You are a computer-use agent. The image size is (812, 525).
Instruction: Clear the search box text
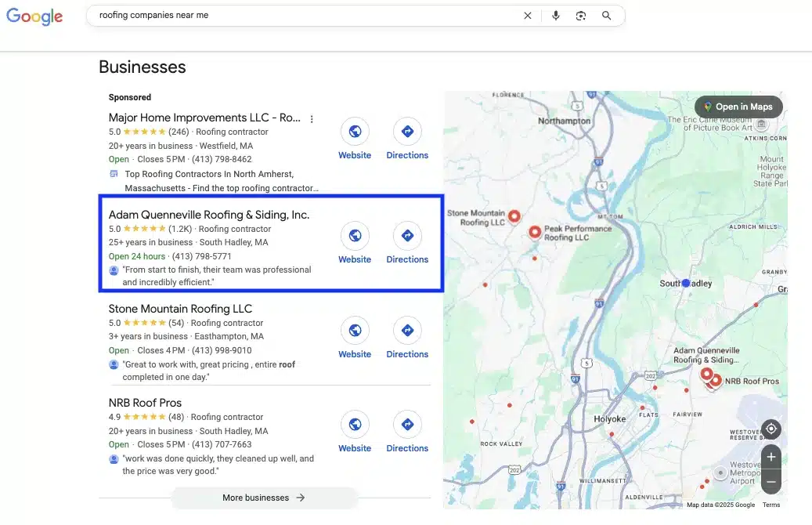[527, 16]
